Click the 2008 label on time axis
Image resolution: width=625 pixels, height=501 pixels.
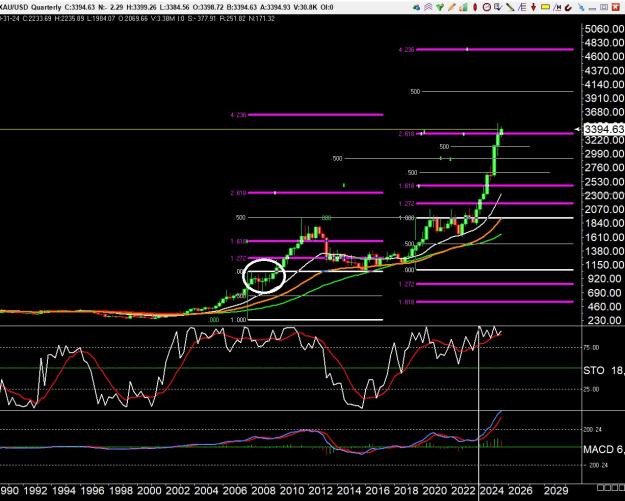(x=263, y=490)
